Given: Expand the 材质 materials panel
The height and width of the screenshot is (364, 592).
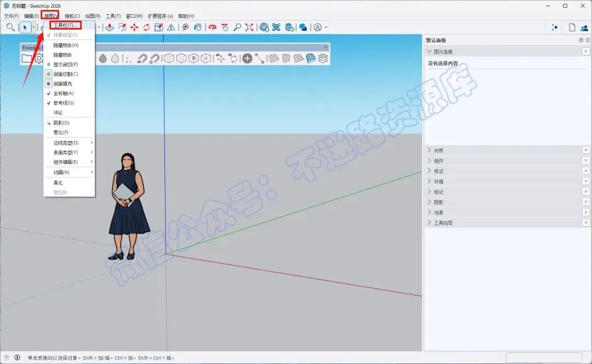Looking at the screenshot, I should click(x=429, y=150).
